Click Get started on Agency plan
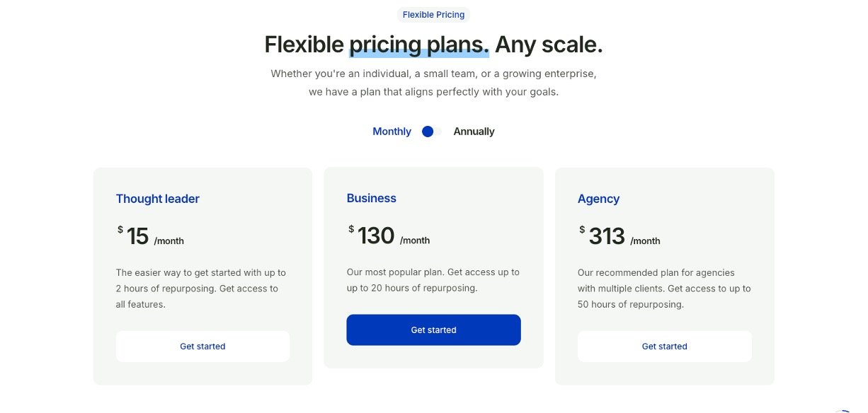 pyautogui.click(x=664, y=347)
